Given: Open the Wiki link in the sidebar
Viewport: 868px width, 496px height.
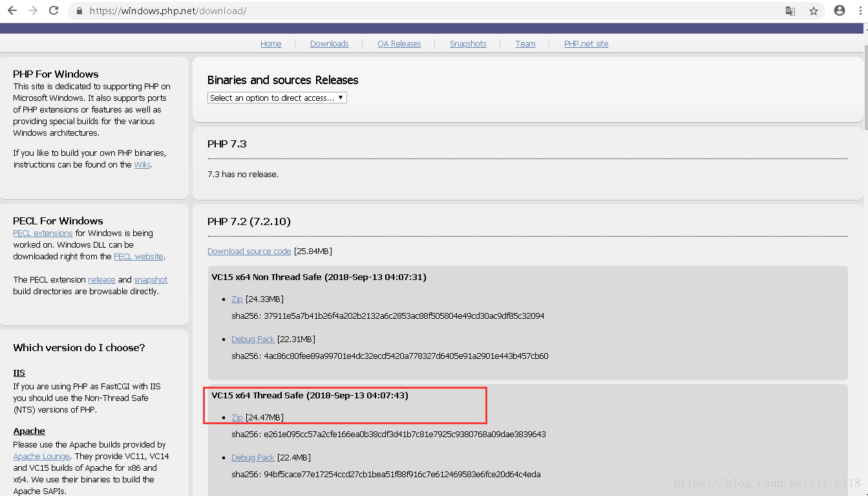Looking at the screenshot, I should [142, 165].
